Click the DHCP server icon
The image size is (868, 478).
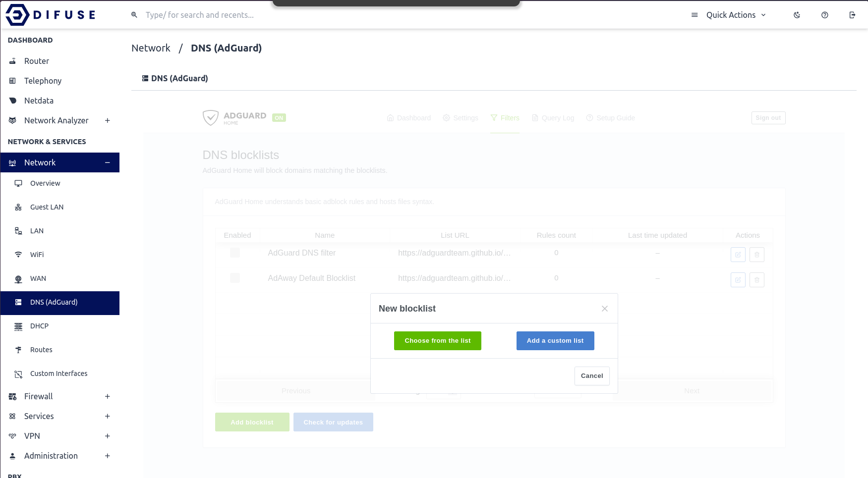[18, 326]
